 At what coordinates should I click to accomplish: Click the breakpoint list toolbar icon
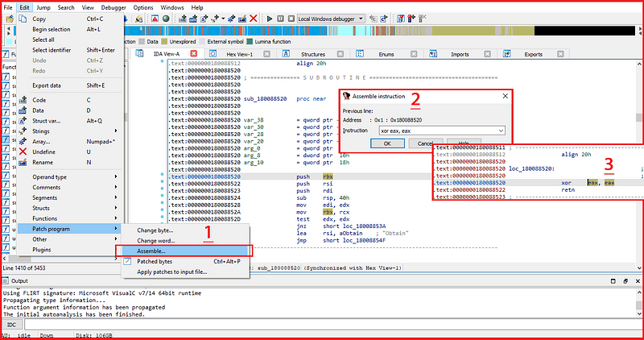coord(400,19)
